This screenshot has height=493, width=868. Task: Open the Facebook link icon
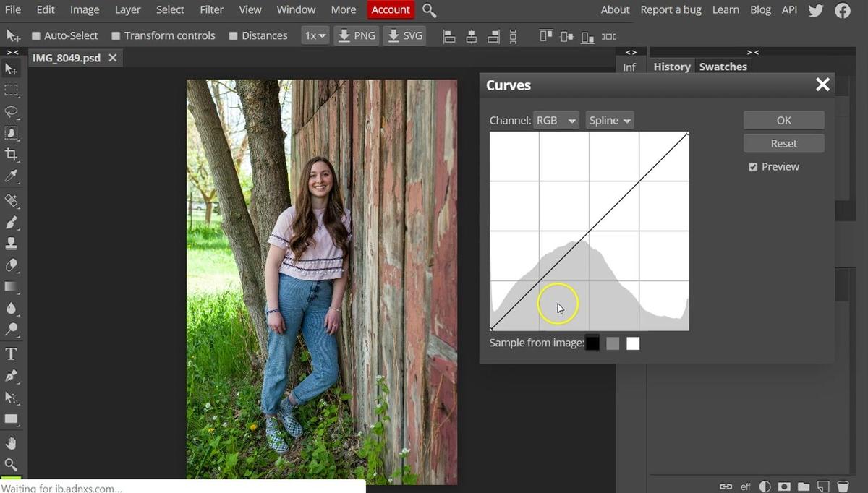(843, 10)
